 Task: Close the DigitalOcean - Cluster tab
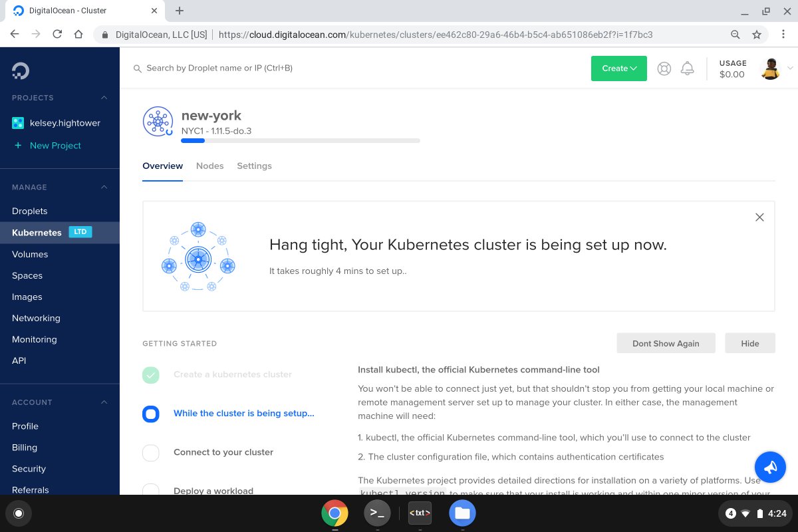pyautogui.click(x=154, y=11)
